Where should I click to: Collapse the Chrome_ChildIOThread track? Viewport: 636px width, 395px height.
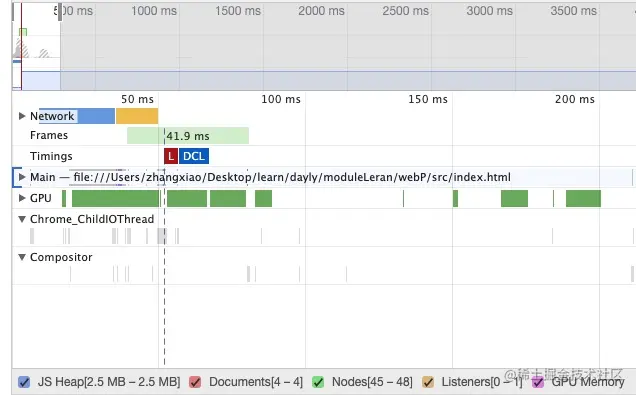point(22,219)
